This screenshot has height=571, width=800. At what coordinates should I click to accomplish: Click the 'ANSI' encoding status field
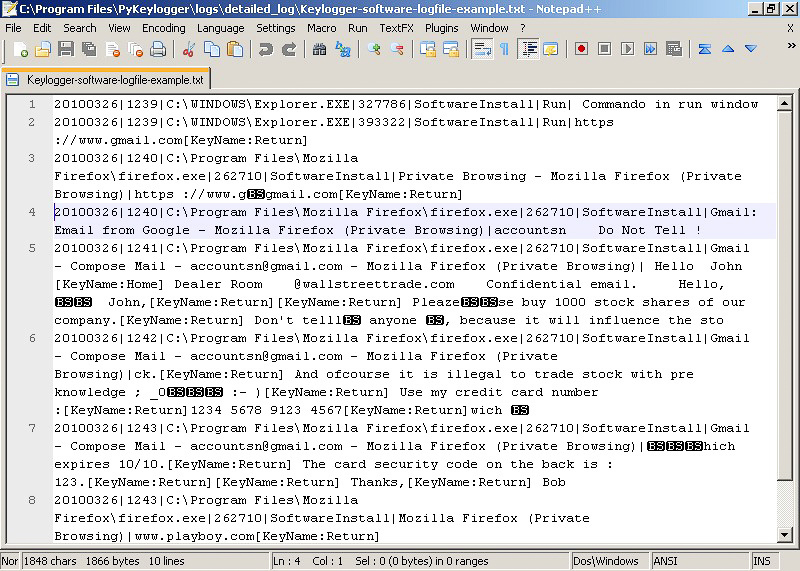(x=700, y=561)
